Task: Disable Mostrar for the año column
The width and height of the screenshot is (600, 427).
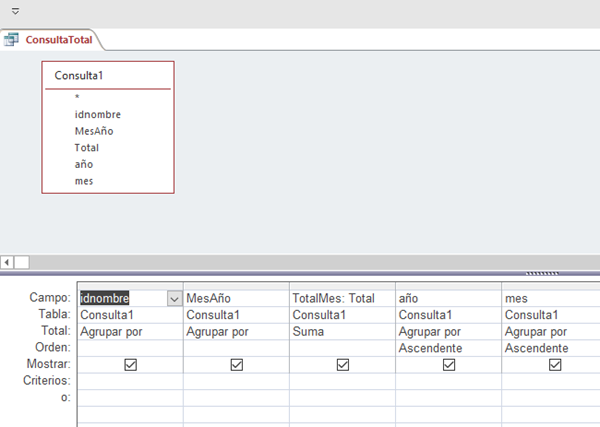Action: (x=449, y=366)
